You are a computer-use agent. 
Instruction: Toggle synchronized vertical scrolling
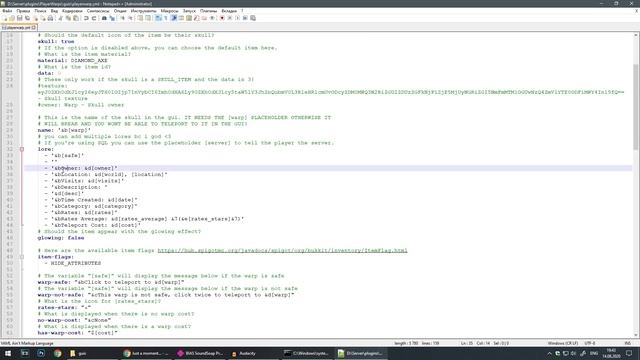[140, 18]
